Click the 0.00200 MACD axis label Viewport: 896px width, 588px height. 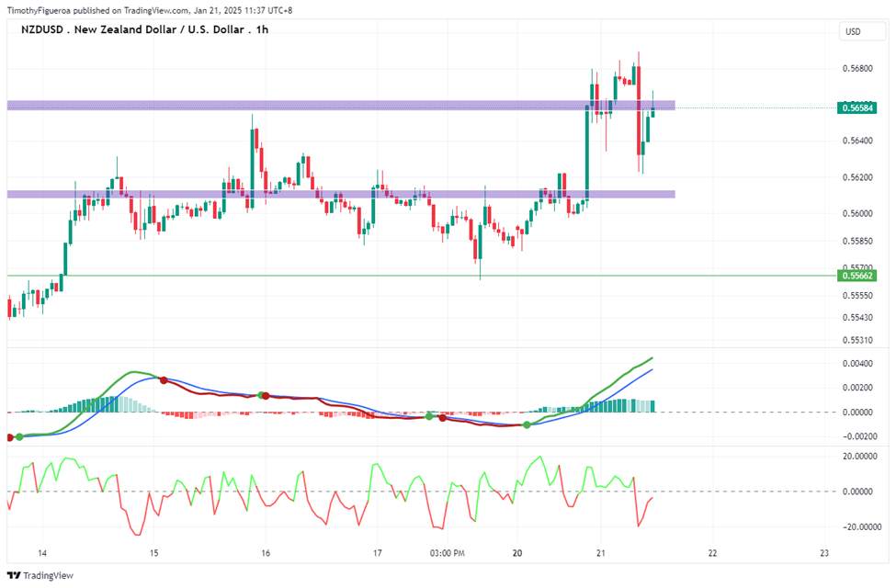(x=857, y=388)
